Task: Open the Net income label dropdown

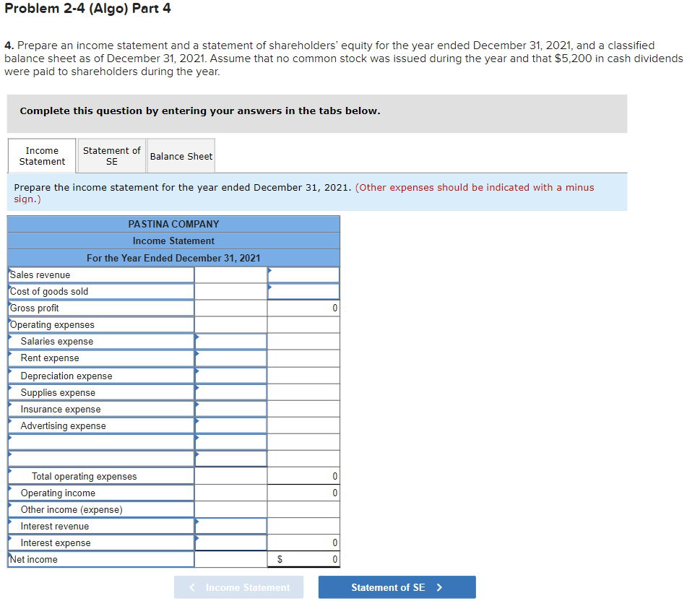Action: (100, 558)
